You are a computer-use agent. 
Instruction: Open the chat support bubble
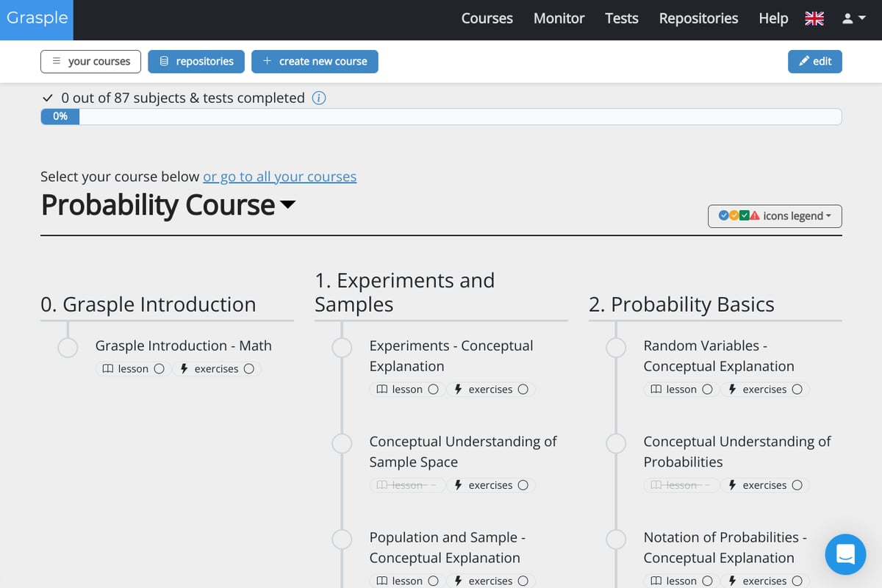(x=845, y=554)
